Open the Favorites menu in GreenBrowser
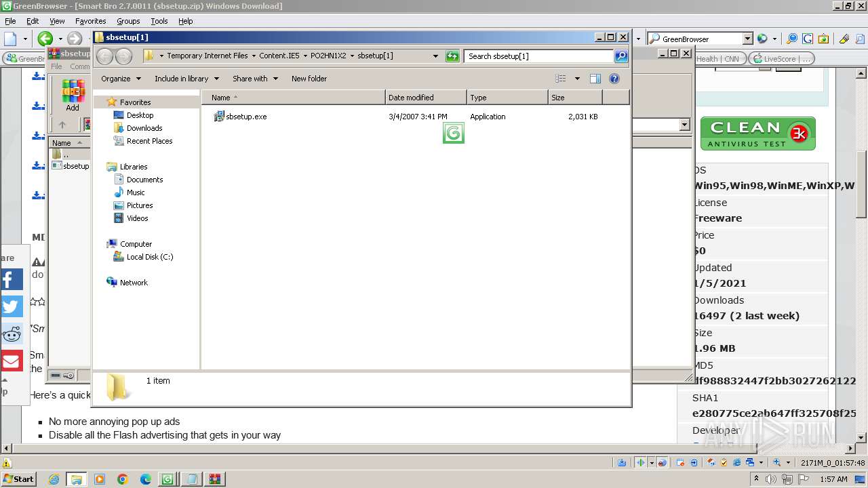868x488 pixels. tap(90, 21)
